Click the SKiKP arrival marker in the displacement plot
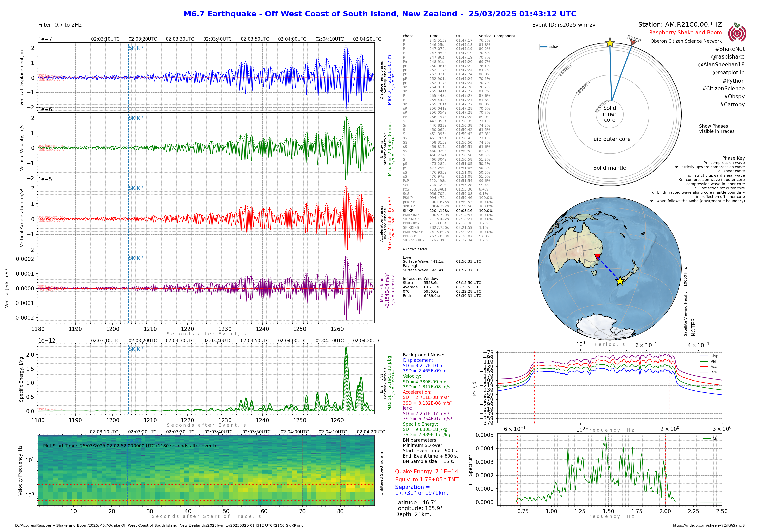This screenshot has width=760, height=532. (136, 48)
